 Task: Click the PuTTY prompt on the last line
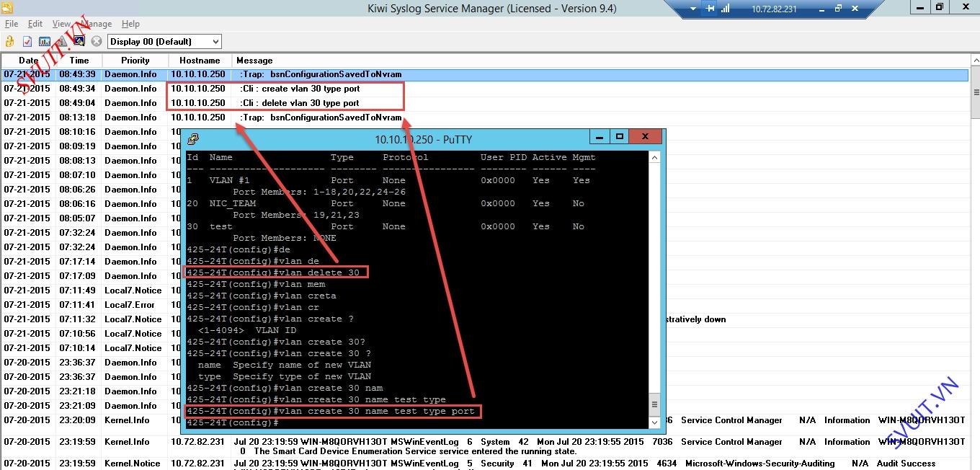coord(232,422)
